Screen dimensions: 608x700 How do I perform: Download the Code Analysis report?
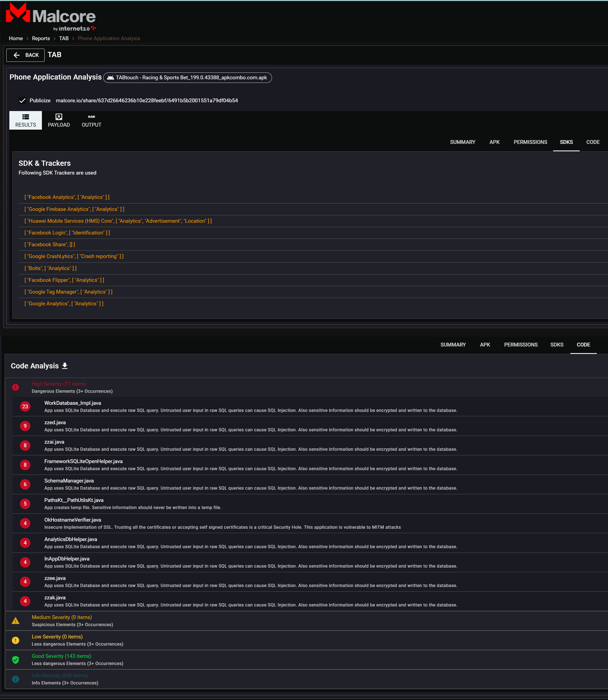point(65,366)
